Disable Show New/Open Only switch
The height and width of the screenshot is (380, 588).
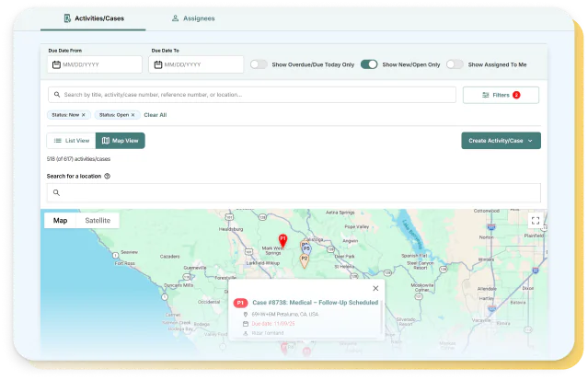click(x=369, y=64)
